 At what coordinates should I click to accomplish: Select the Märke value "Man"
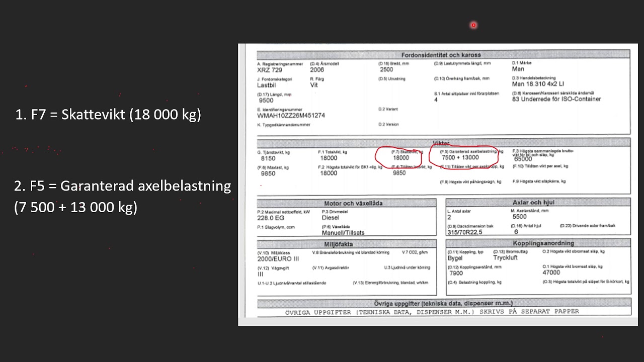pos(518,69)
